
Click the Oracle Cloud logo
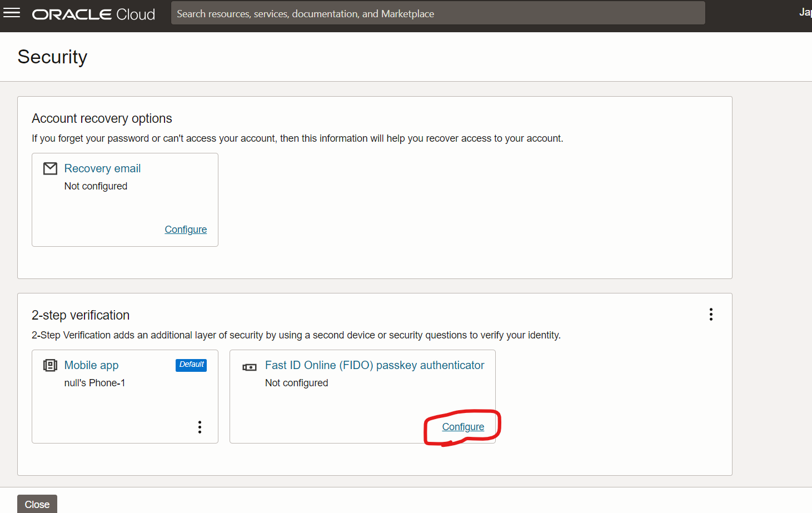93,14
